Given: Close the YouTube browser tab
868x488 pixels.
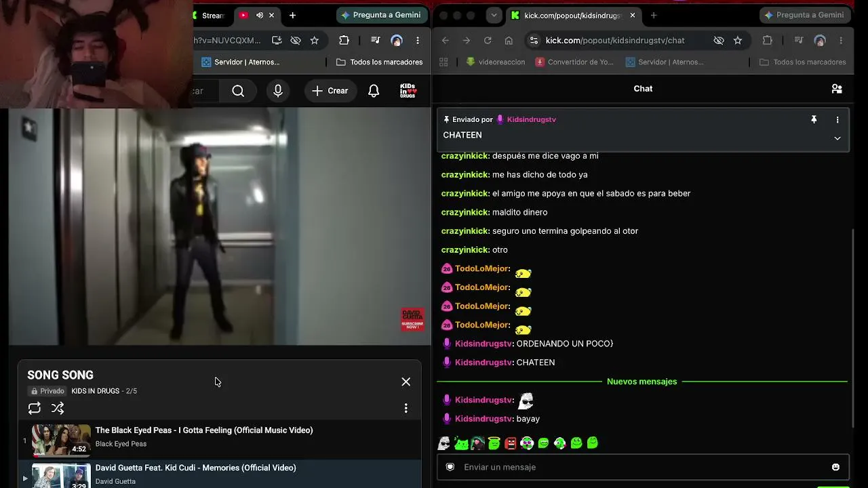Looking at the screenshot, I should (272, 15).
